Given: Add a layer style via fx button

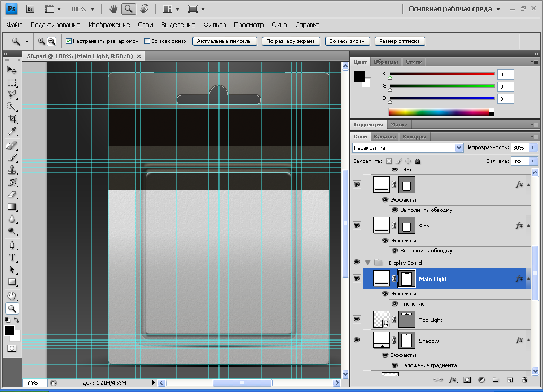Looking at the screenshot, I should 453,380.
